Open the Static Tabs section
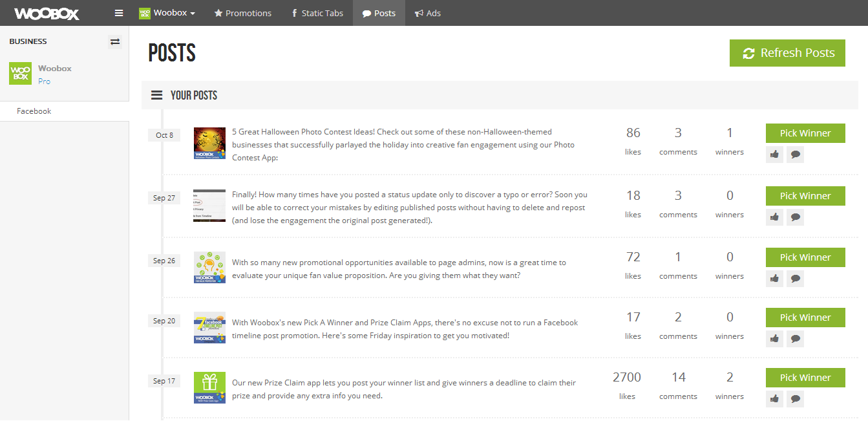 tap(317, 13)
